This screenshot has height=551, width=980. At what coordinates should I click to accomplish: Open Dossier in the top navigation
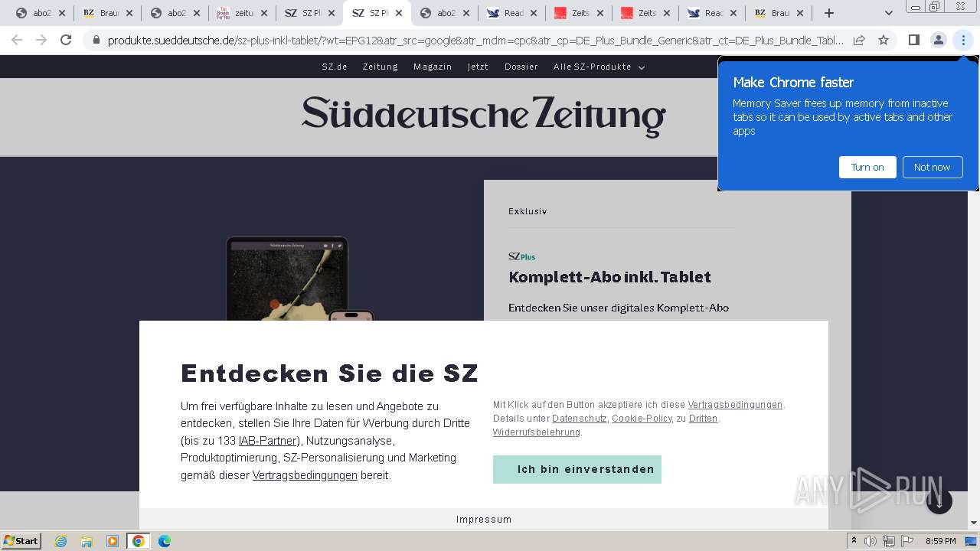[521, 67]
